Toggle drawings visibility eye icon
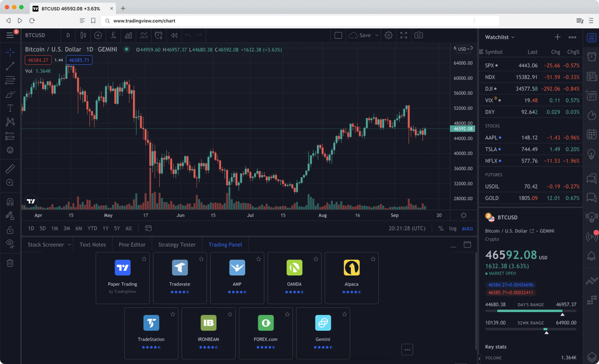 coord(10,243)
